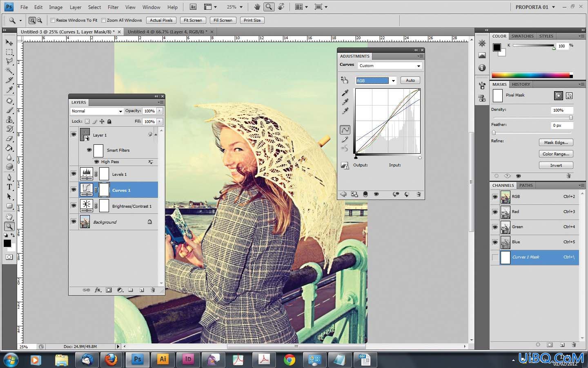588x368 pixels.
Task: Select the Zoom tool in toolbox
Action: 9,226
